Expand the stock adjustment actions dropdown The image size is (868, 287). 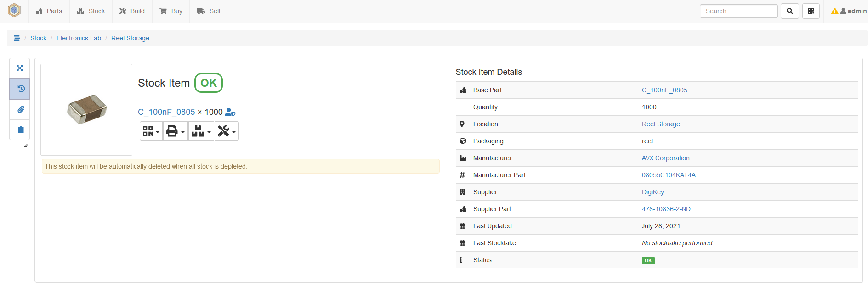201,131
